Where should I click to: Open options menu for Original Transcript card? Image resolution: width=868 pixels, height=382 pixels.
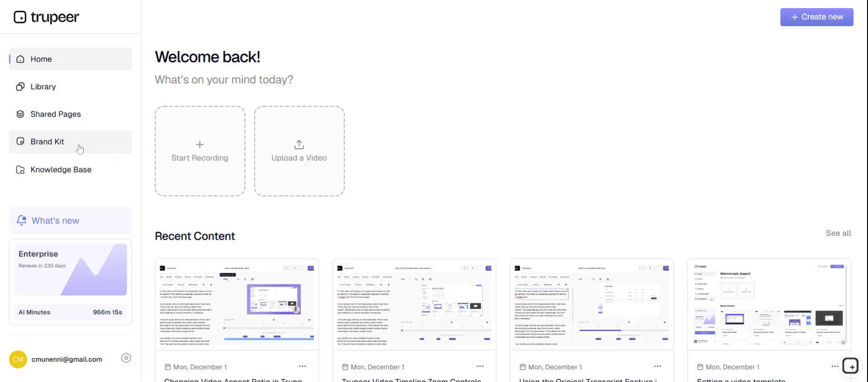[x=657, y=366]
